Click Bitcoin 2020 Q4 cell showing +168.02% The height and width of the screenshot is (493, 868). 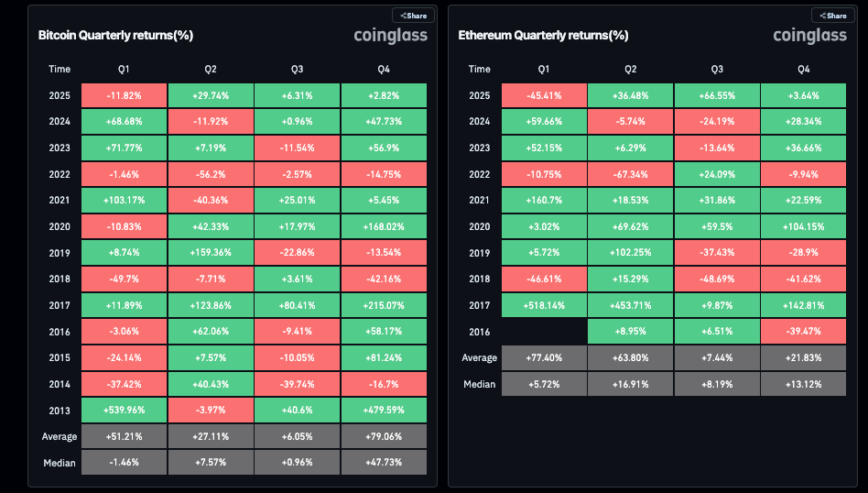[x=384, y=226]
